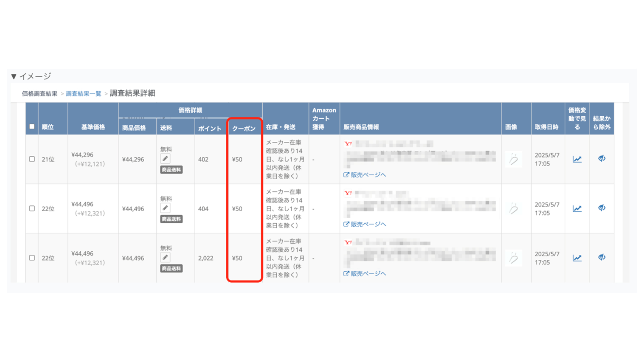
Task: Hide second row result with eye icon
Action: tap(602, 208)
